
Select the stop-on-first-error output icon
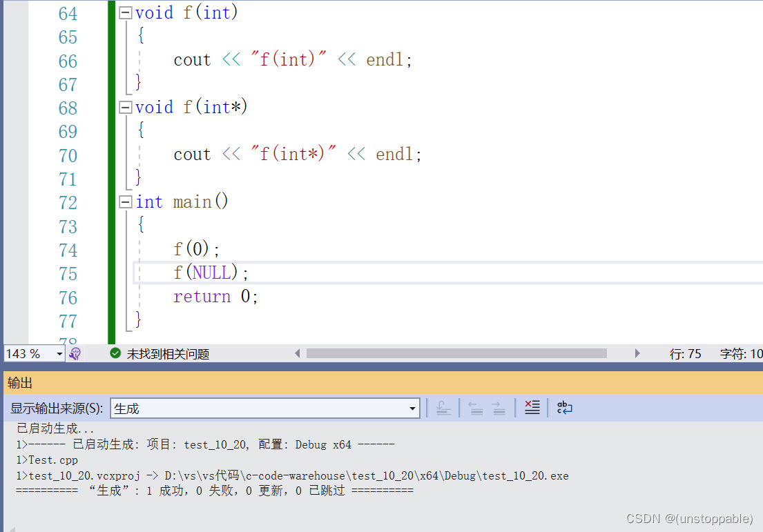coord(532,407)
